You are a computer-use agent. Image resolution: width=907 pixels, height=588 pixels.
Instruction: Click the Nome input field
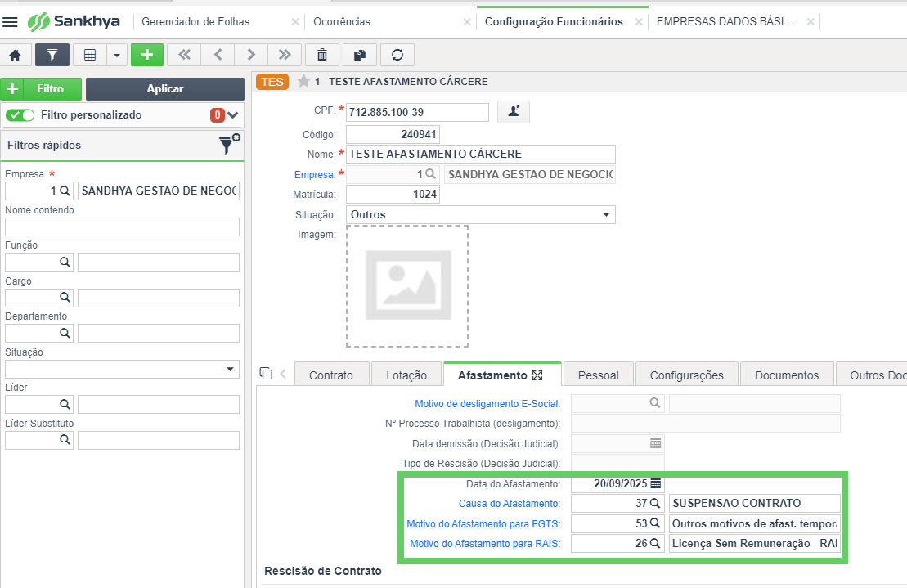click(481, 154)
